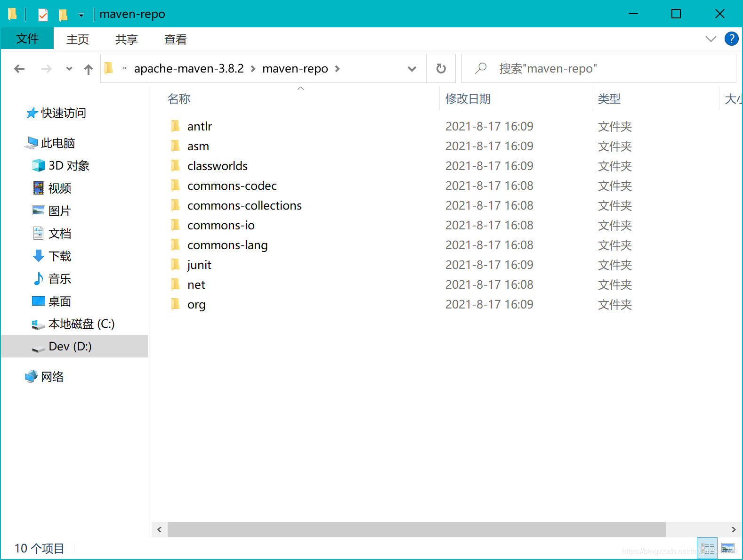
Task: Expand the ribbon with the chevron
Action: point(711,39)
